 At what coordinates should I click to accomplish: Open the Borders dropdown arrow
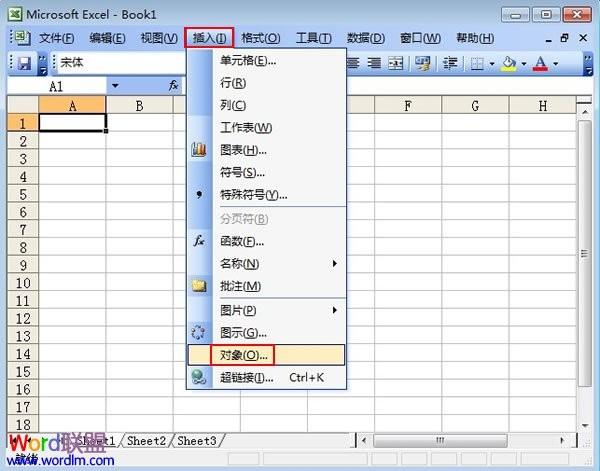[492, 64]
